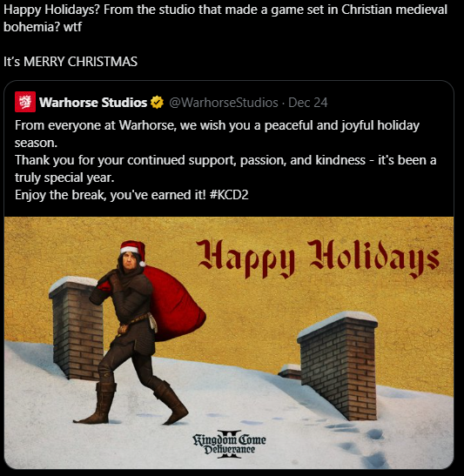Open the @WarhorseStudios handle link
This screenshot has width=464, height=476.
click(x=224, y=103)
